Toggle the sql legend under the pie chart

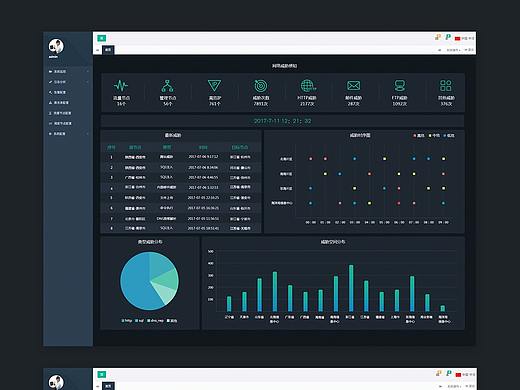[139, 320]
